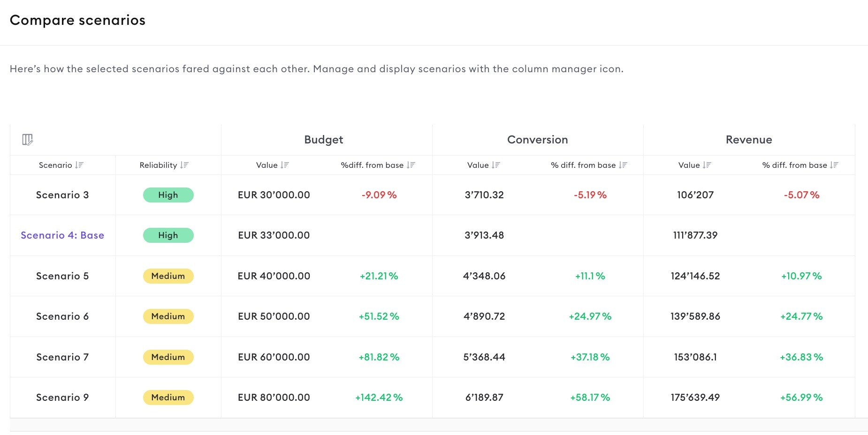868x435 pixels.
Task: Click the Revenue column group header
Action: click(x=749, y=140)
